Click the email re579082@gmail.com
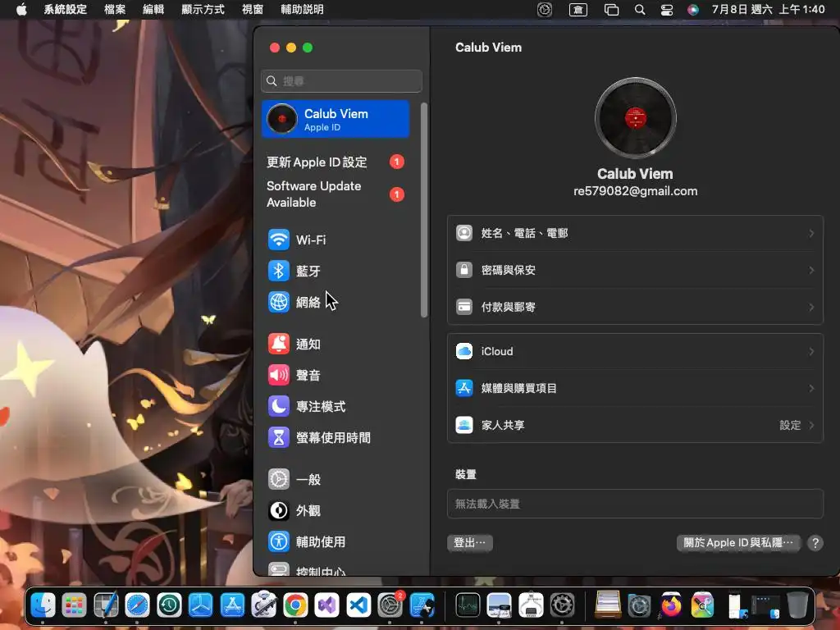Screen dimensions: 840x630 click(636, 191)
